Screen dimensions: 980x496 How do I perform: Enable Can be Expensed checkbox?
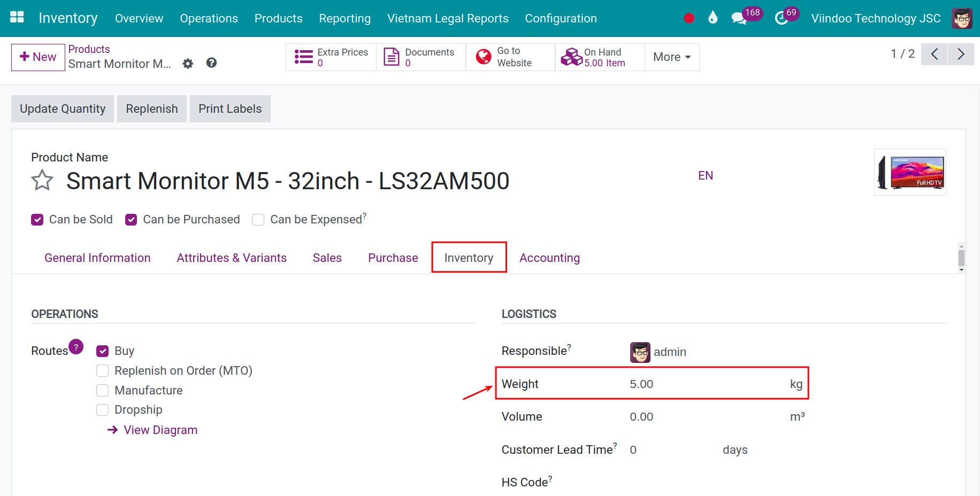click(258, 220)
